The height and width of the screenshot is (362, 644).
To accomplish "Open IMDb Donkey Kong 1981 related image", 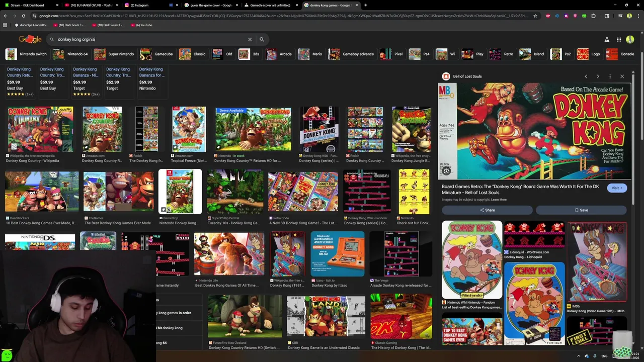I will click(x=597, y=262).
